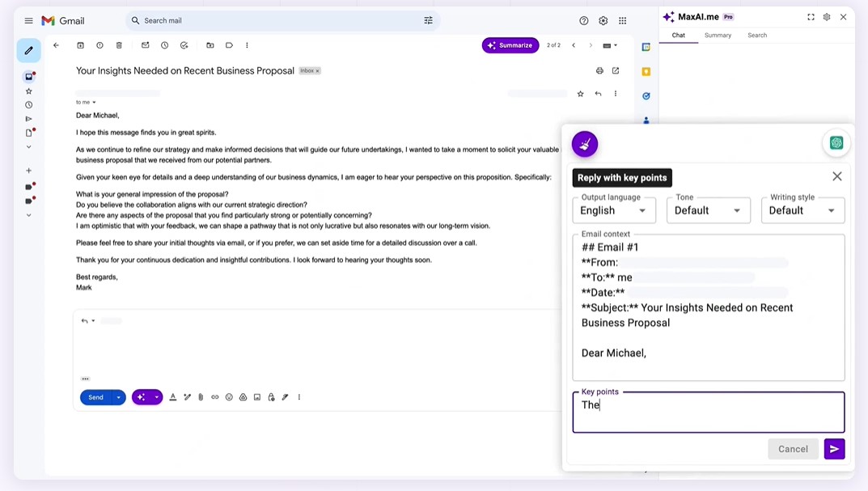Viewport: 868px width, 491px height.
Task: Click into the Key points text field
Action: (708, 413)
